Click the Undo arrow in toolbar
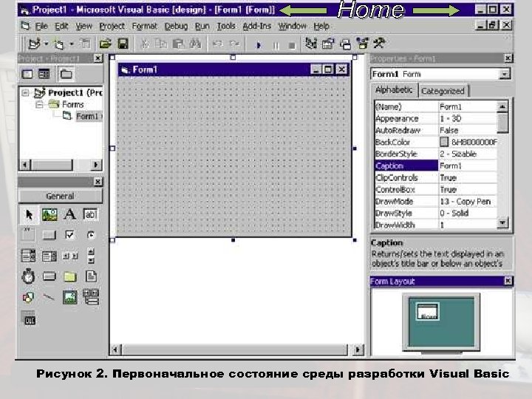Image resolution: width=532 pixels, height=399 pixels. point(217,44)
